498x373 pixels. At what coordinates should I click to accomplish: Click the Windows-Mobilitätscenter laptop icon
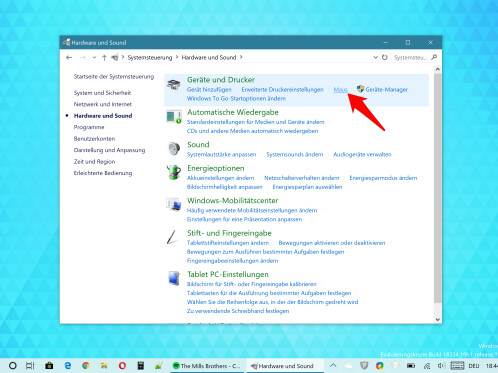tap(174, 204)
